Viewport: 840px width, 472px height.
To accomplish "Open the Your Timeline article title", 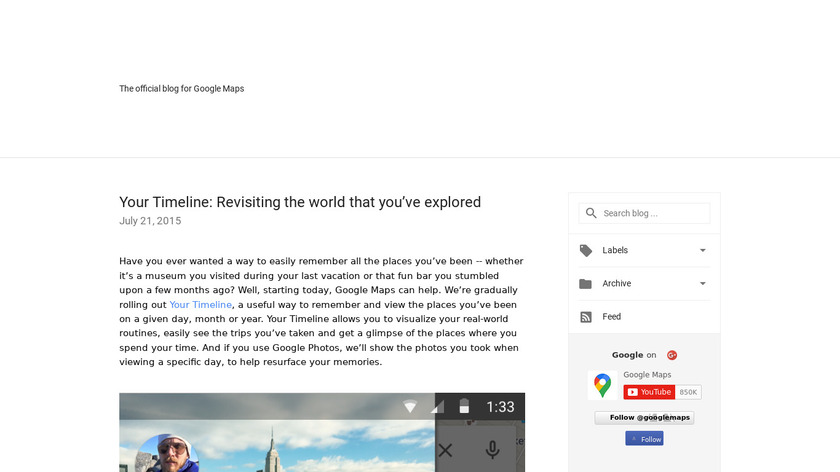I will [x=300, y=202].
